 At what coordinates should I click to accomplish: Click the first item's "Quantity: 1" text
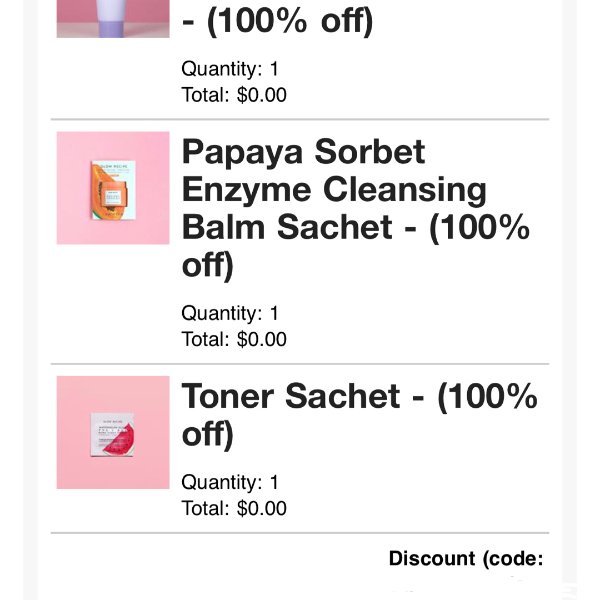[x=230, y=69]
